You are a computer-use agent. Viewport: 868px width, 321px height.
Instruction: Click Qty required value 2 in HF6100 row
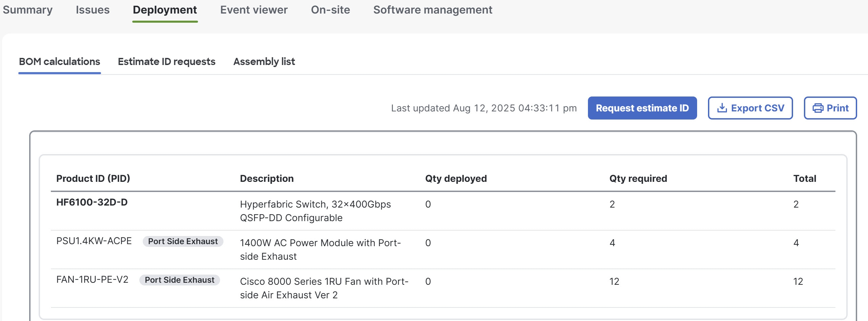point(612,204)
